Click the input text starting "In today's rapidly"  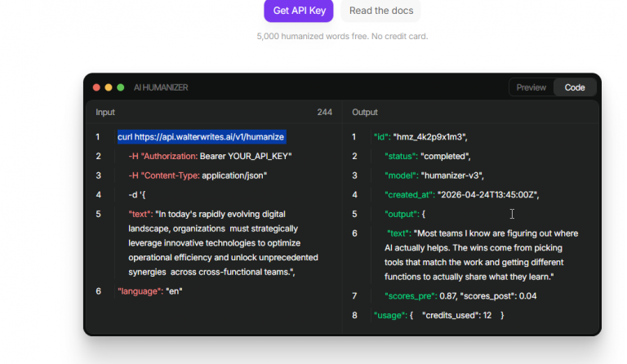click(223, 243)
